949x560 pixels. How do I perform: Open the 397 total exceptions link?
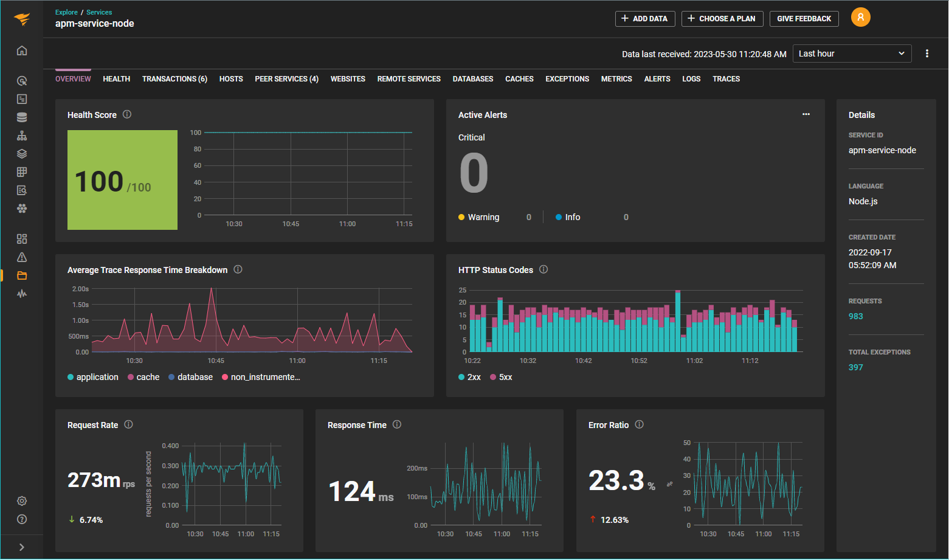855,367
